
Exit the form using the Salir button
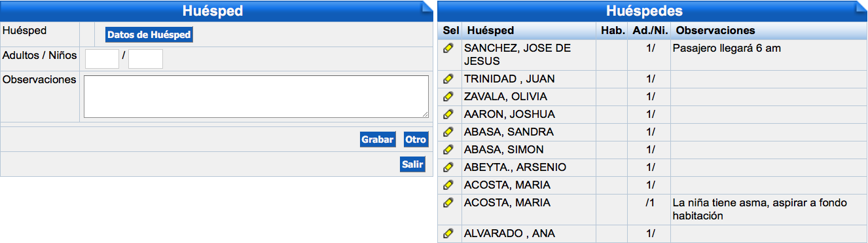pos(412,164)
